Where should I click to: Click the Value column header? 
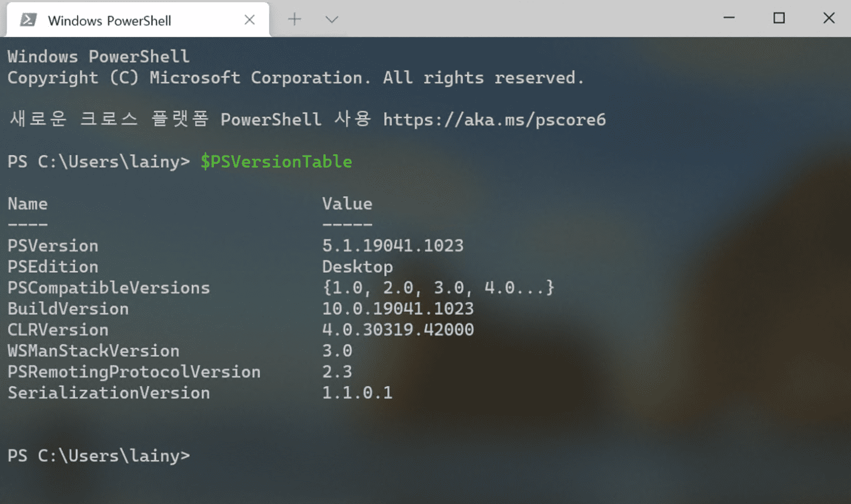tap(347, 204)
